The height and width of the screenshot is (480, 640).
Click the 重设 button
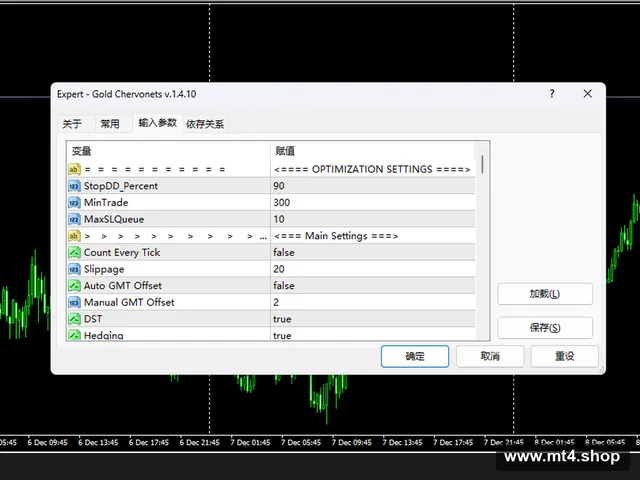[x=564, y=356]
